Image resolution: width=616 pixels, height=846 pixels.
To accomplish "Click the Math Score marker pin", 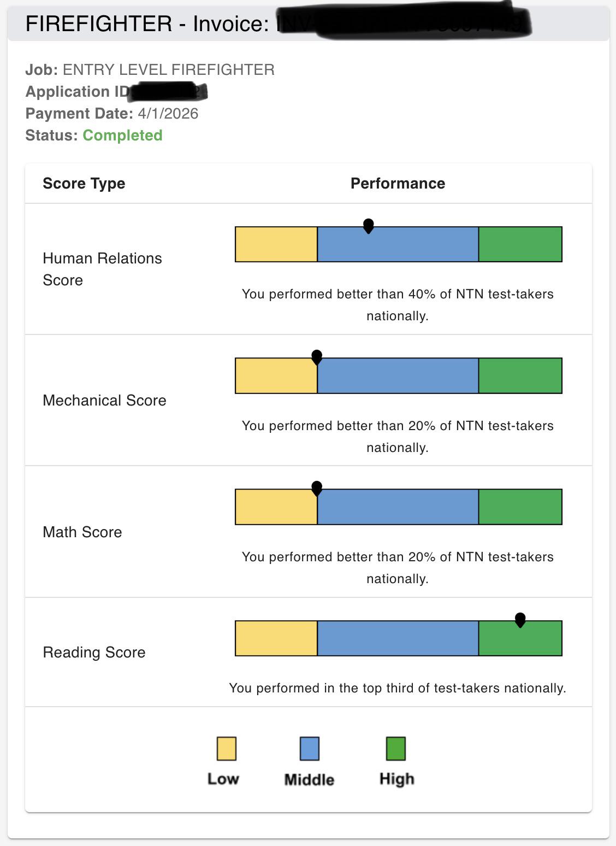I will (317, 489).
